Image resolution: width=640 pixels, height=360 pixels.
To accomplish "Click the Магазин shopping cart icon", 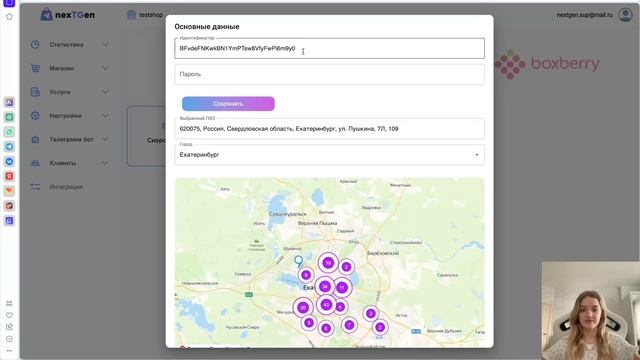I will pyautogui.click(x=36, y=68).
